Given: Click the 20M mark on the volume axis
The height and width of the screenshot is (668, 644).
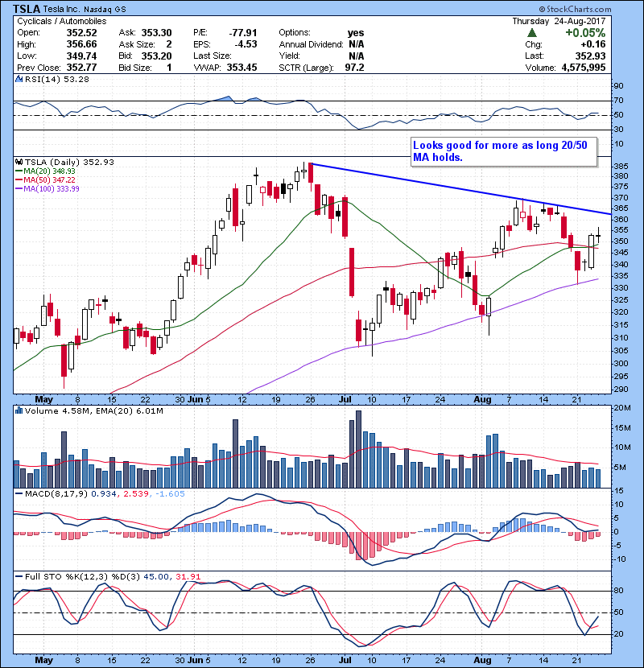Looking at the screenshot, I should click(622, 408).
